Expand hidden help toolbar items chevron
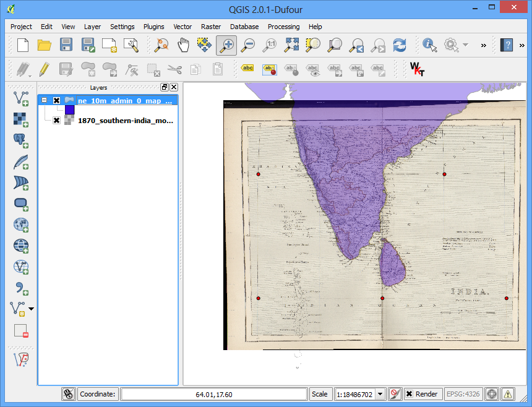This screenshot has width=532, height=407. coord(522,45)
